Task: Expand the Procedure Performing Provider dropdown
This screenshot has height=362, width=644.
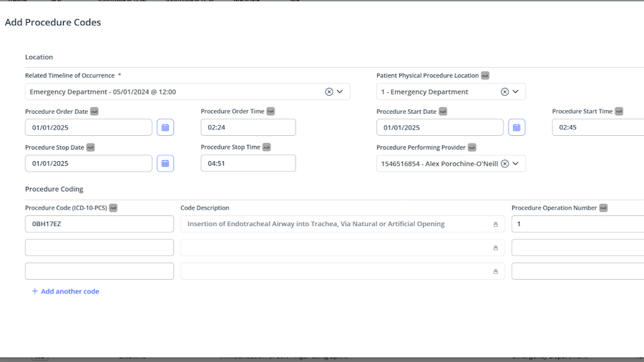Action: (x=515, y=163)
